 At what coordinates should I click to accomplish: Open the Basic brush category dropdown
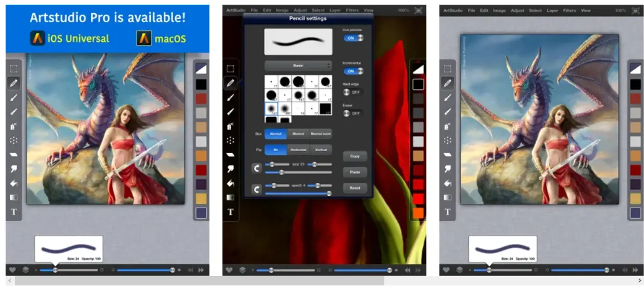coord(298,66)
